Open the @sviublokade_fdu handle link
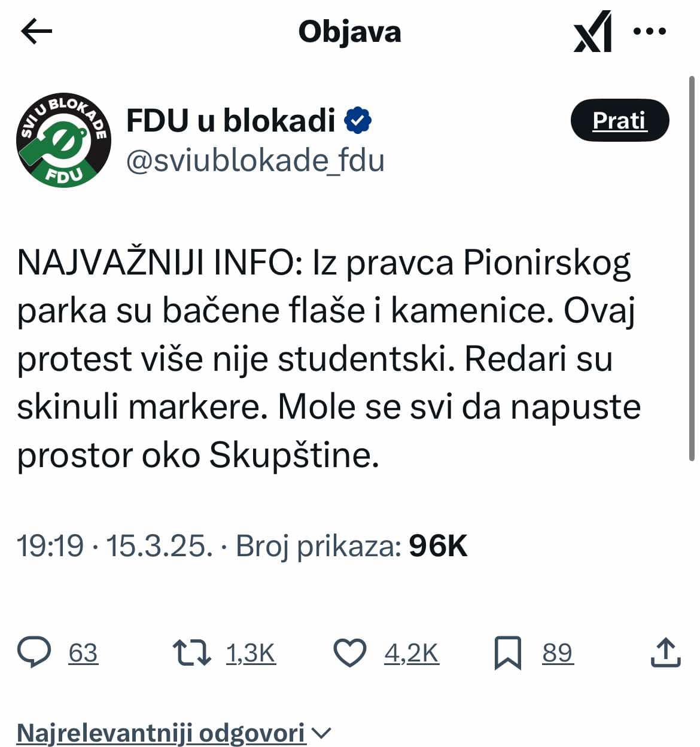The image size is (700, 747). click(255, 161)
